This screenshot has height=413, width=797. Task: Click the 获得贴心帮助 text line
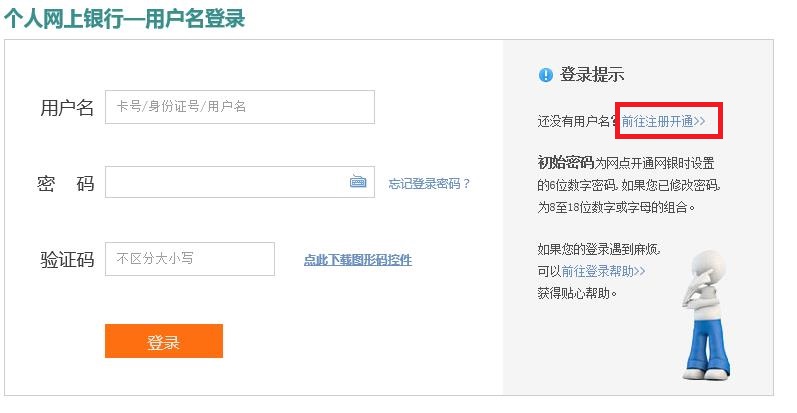(x=577, y=293)
